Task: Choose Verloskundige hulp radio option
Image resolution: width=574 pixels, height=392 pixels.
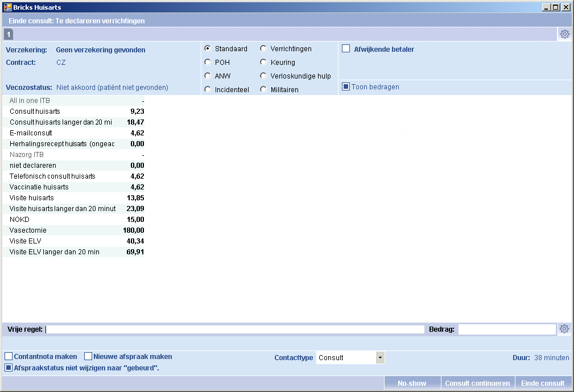Action: [x=263, y=76]
